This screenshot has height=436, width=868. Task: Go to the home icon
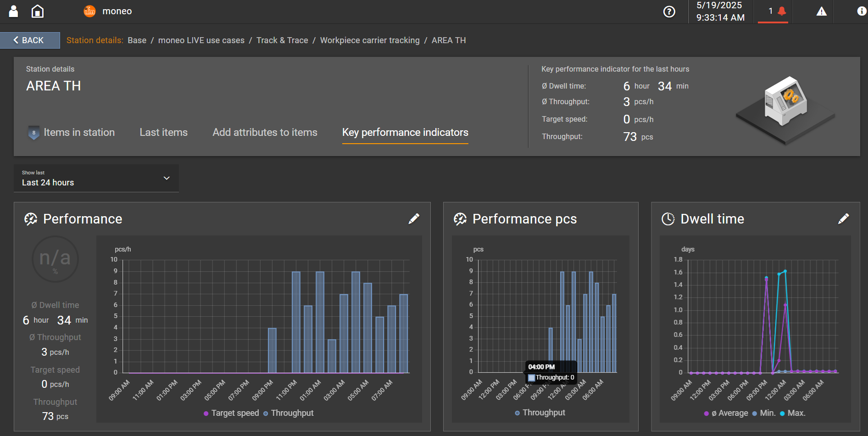(38, 11)
